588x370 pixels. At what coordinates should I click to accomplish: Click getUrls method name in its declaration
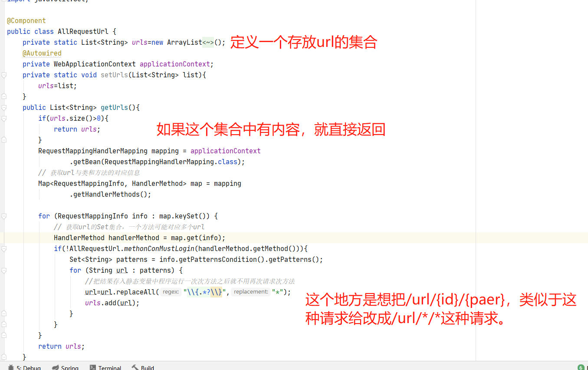coord(115,108)
